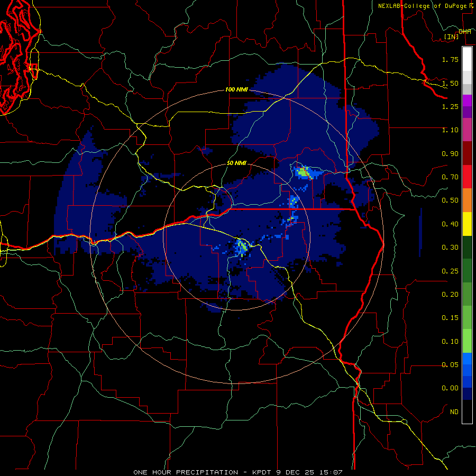Click the 50 NMI range ring label

pyautogui.click(x=236, y=163)
